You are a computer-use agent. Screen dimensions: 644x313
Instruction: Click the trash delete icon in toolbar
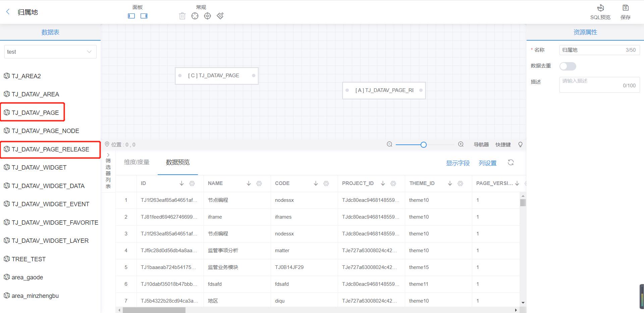coord(182,16)
